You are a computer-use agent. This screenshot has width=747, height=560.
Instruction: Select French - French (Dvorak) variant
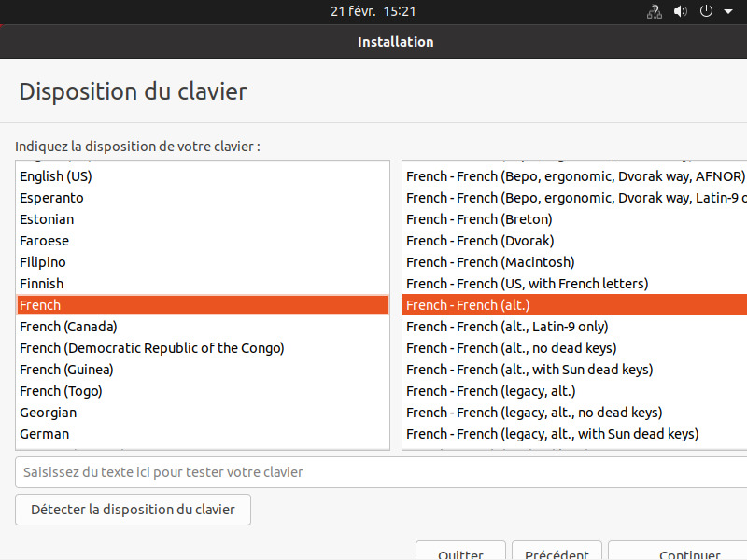[480, 241]
